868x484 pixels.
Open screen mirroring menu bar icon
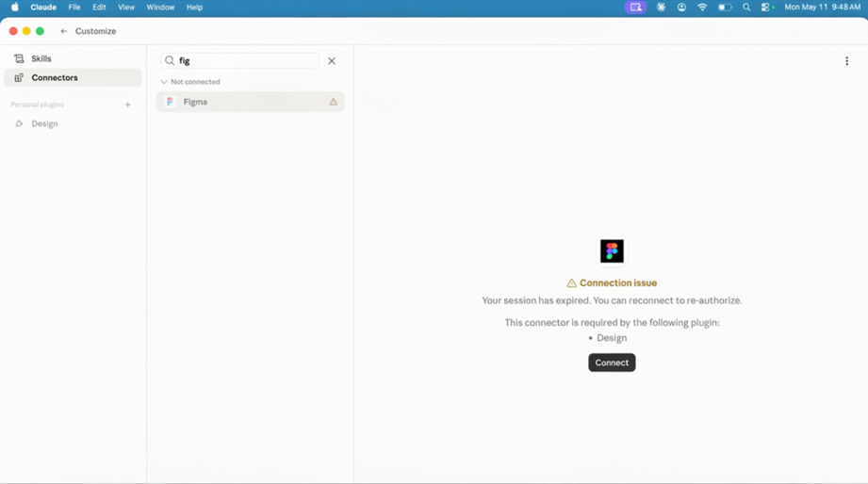[x=635, y=8]
